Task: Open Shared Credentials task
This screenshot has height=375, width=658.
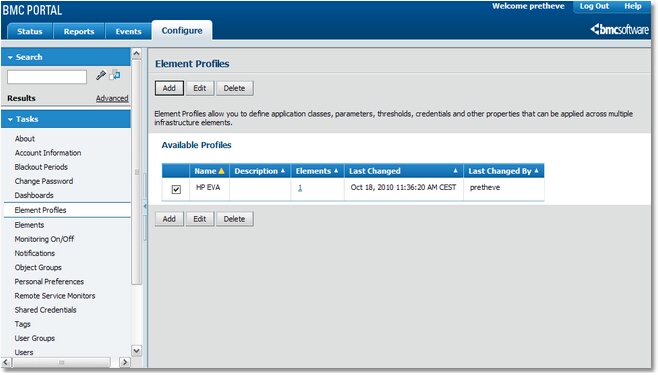Action: coord(45,310)
